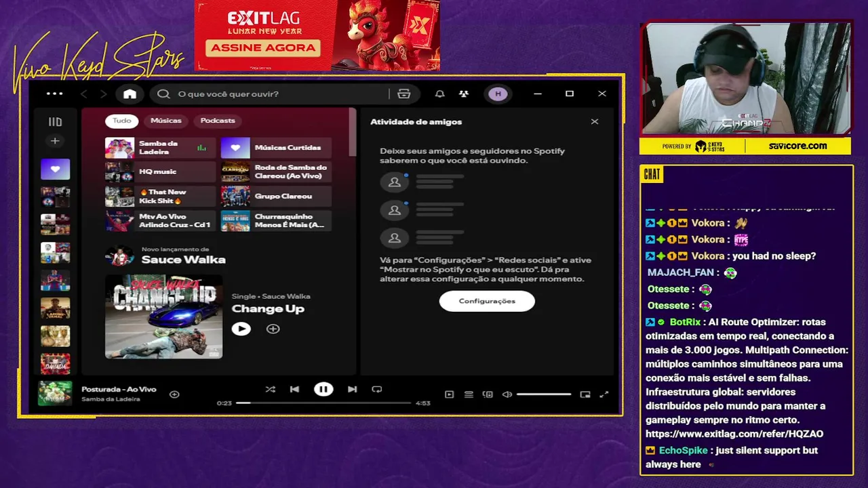Close the 'Atividade de amigos' panel
Image resolution: width=868 pixels, height=488 pixels.
click(595, 122)
